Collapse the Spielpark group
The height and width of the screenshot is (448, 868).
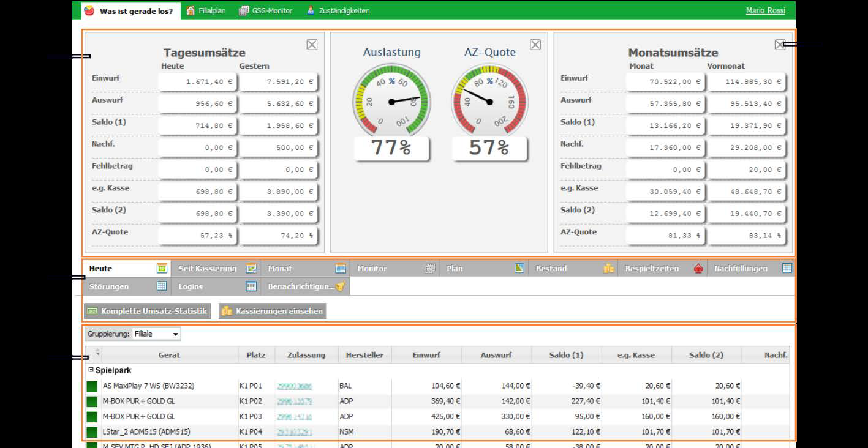(x=91, y=370)
